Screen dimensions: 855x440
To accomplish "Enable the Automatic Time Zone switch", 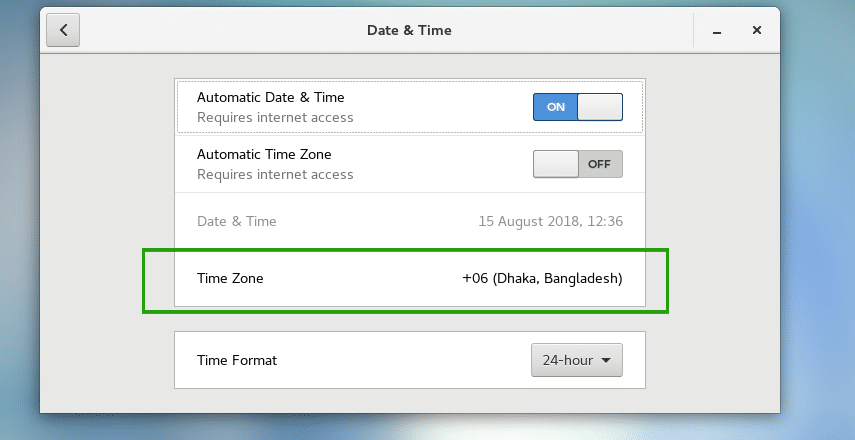I will pos(577,164).
